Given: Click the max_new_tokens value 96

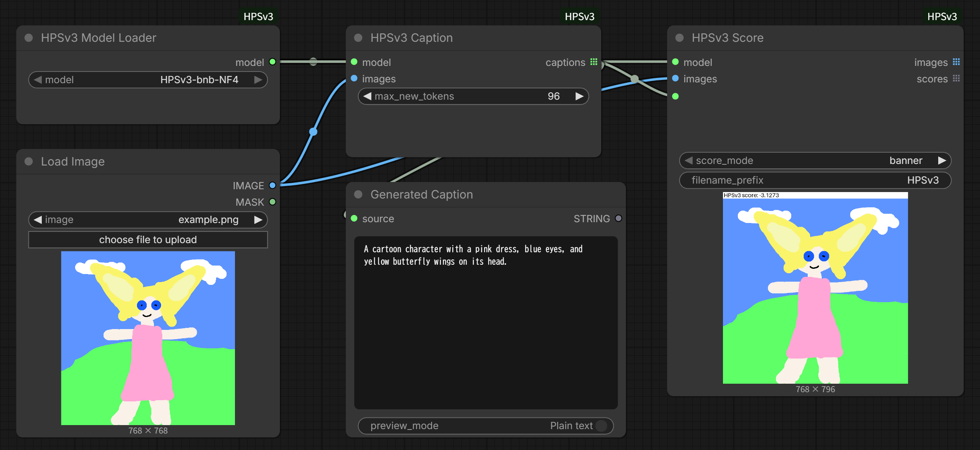Looking at the screenshot, I should pyautogui.click(x=553, y=96).
